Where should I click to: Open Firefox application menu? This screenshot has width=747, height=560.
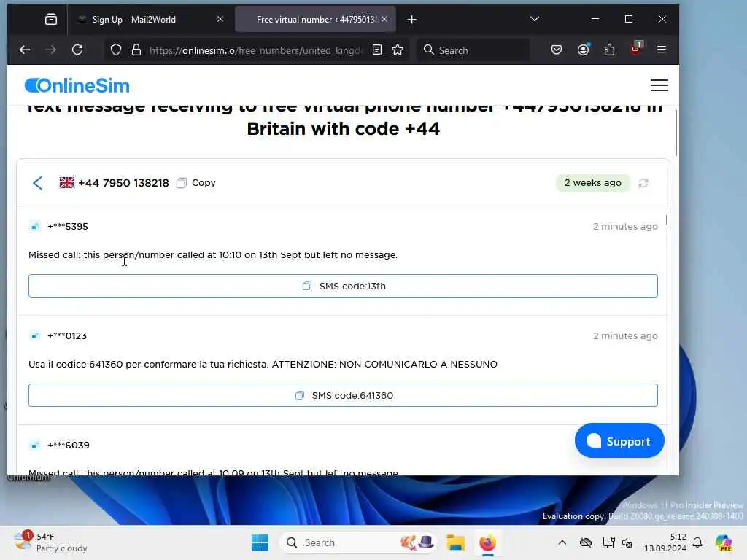click(661, 50)
